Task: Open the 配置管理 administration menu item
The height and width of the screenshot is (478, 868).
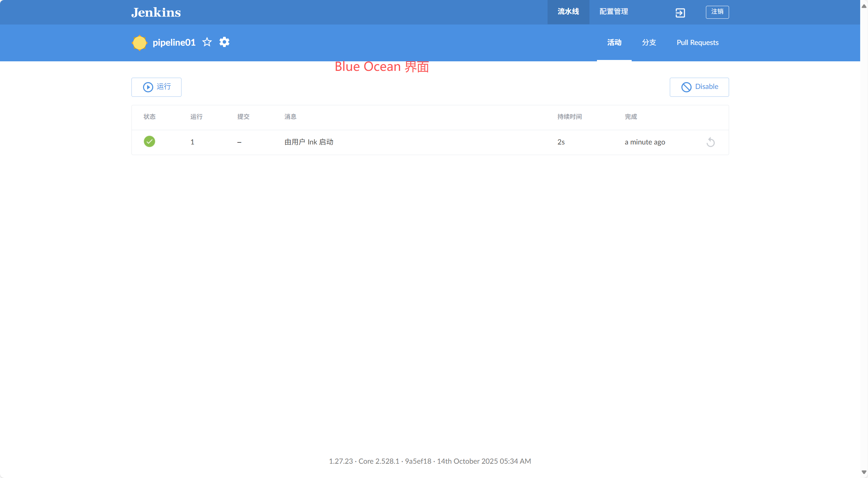Action: 614,12
